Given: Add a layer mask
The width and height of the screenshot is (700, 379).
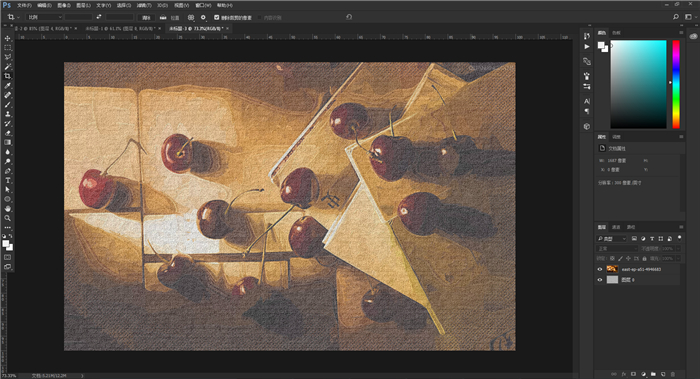Looking at the screenshot, I should (x=633, y=374).
